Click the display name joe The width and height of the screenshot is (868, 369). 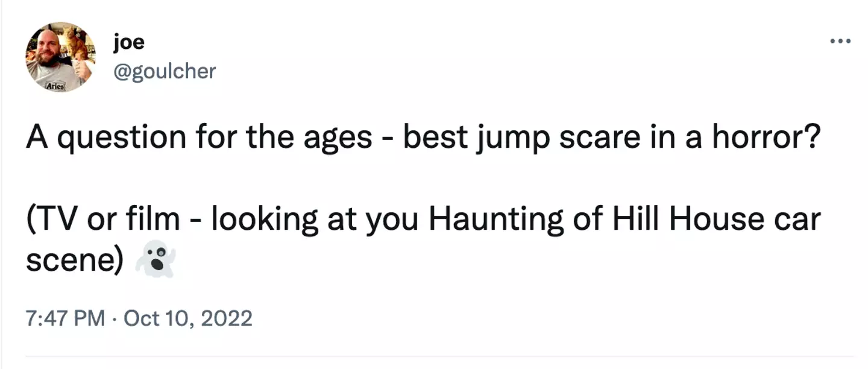tap(128, 41)
